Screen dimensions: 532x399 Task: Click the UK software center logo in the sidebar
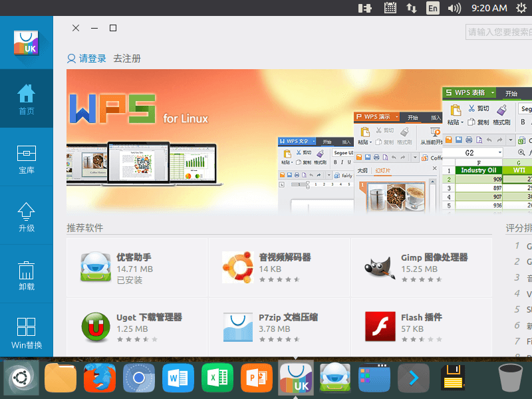(x=27, y=43)
